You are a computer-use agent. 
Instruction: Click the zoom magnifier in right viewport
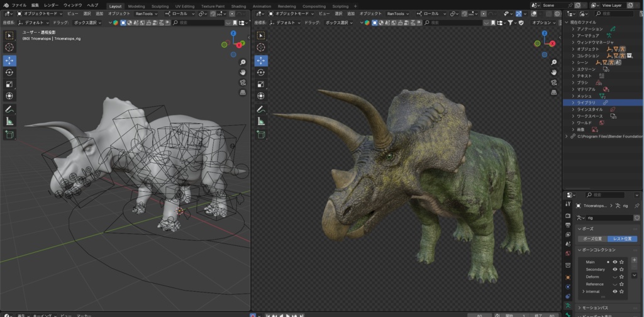[554, 62]
